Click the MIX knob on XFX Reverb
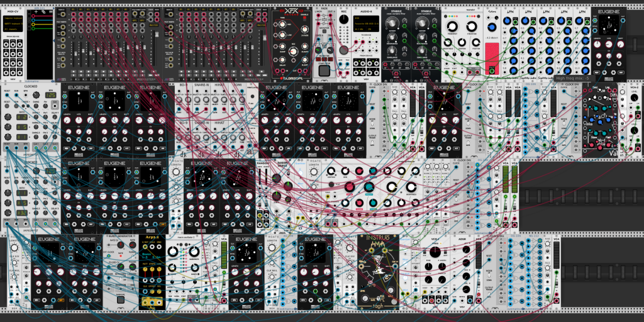Image resolution: width=644 pixels, height=322 pixels. (x=293, y=52)
